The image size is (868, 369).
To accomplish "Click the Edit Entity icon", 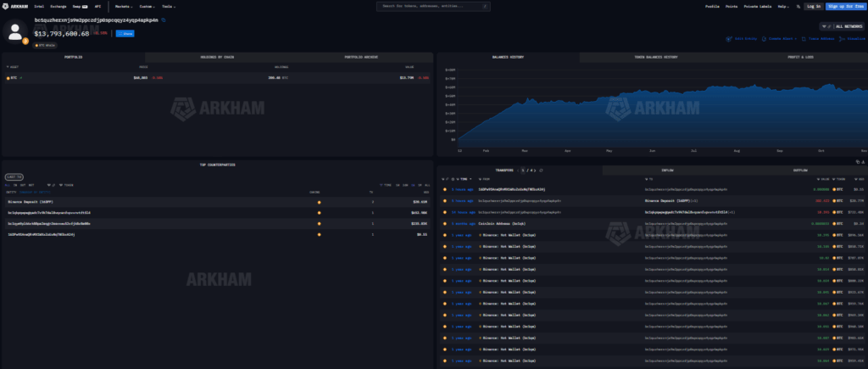I will (728, 38).
